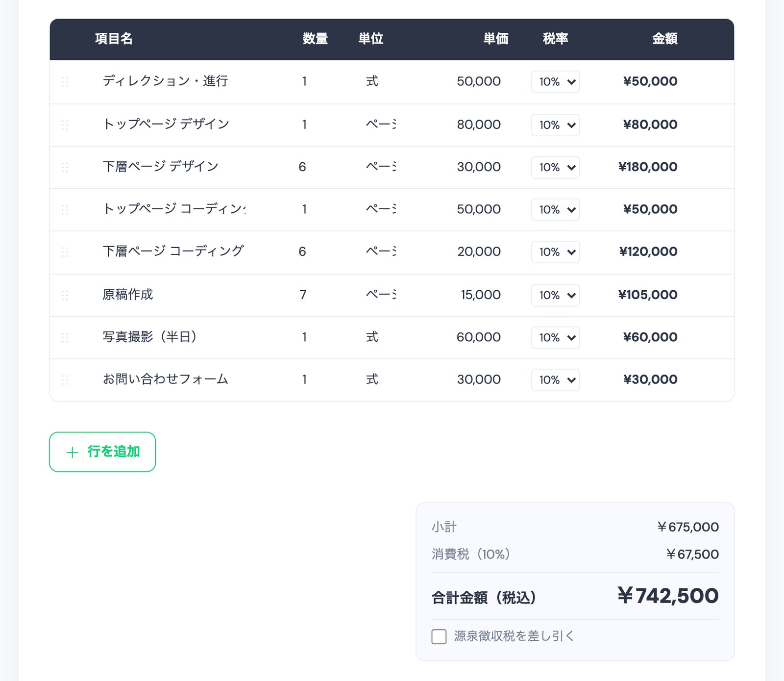Select drag handle of 写真撮影(半日) row
The height and width of the screenshot is (681, 784).
tap(65, 337)
